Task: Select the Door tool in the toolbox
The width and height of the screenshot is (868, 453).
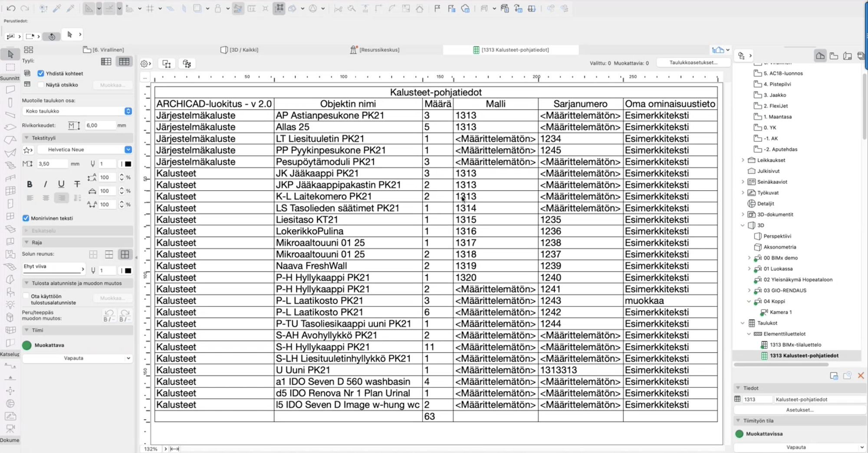Action: (10, 204)
